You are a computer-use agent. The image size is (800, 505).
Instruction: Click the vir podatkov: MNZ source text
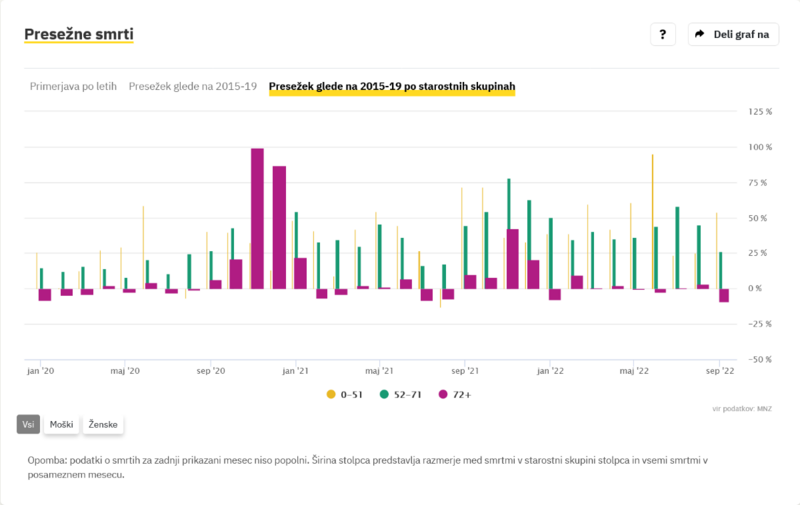point(742,408)
